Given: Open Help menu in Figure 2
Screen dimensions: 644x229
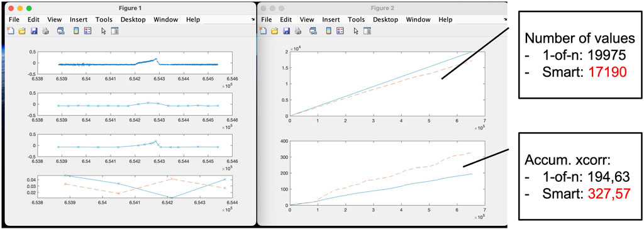Looking at the screenshot, I should [x=445, y=20].
